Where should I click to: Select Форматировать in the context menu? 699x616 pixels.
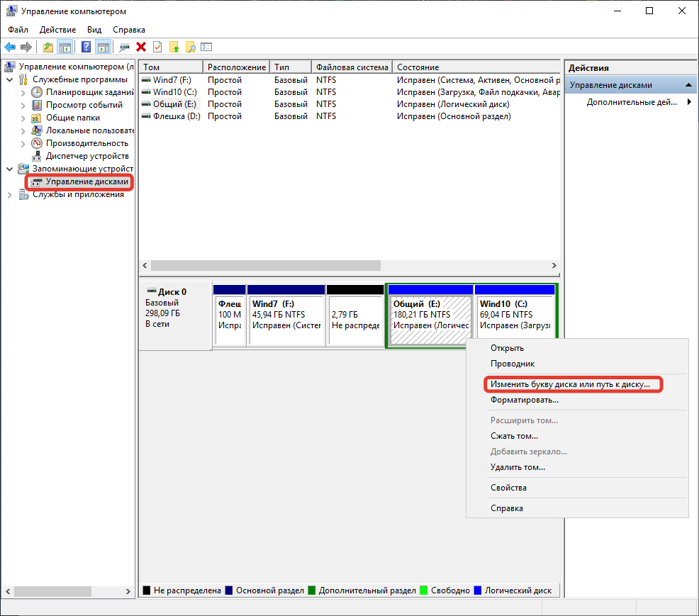[x=524, y=400]
